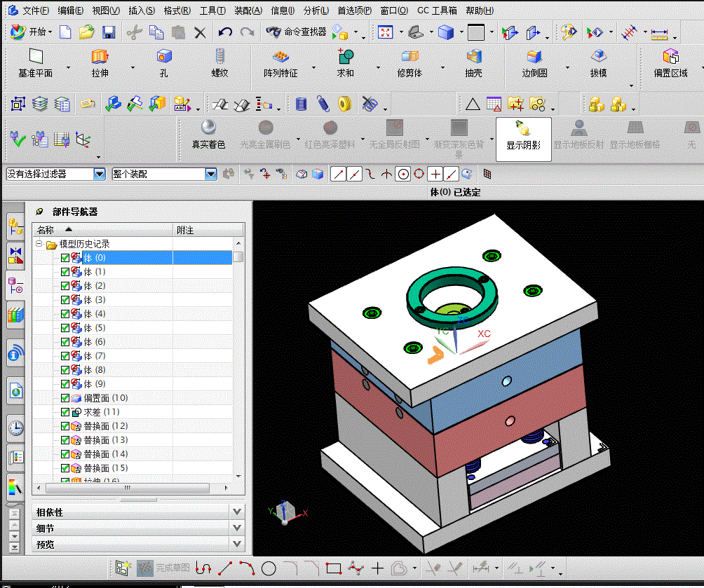704x588 pixels.
Task: Uncheck the 体 (0) feature checkbox
Action: coord(65,258)
